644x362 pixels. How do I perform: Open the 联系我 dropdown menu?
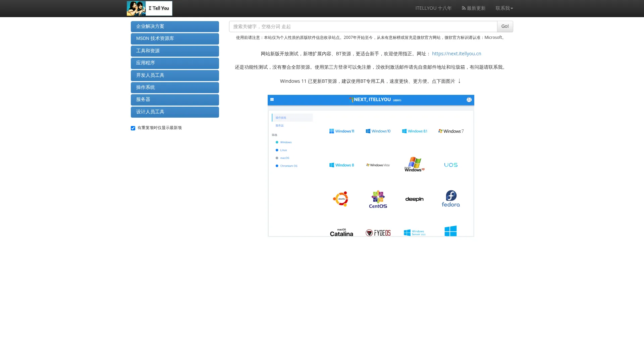(504, 8)
